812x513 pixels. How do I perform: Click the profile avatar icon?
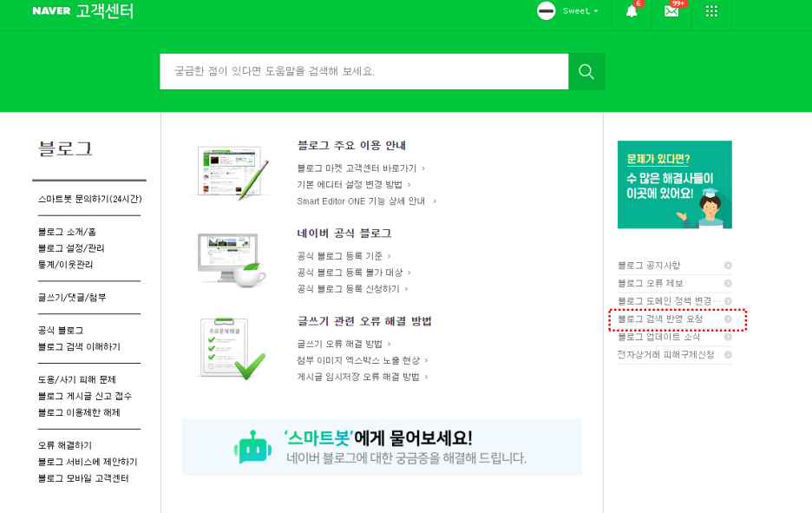click(x=546, y=11)
